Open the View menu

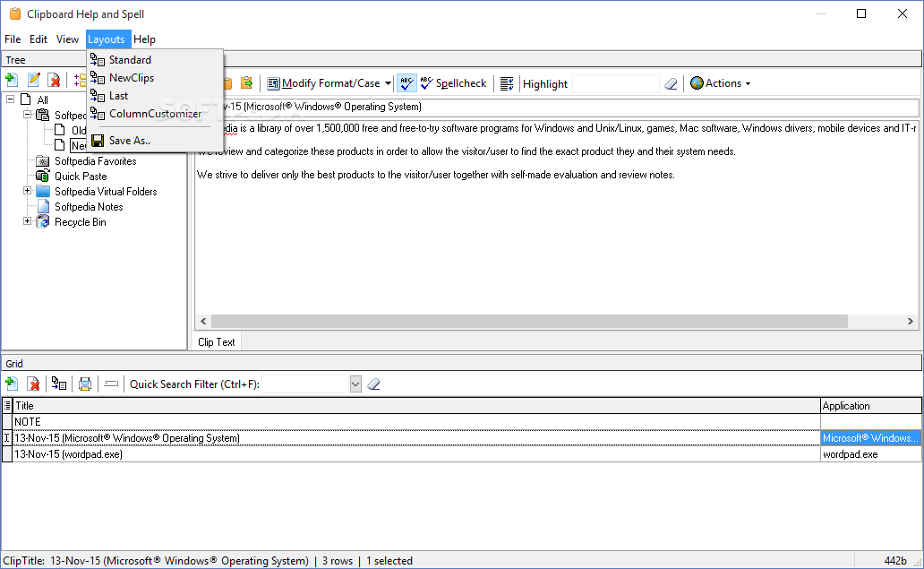[x=67, y=39]
